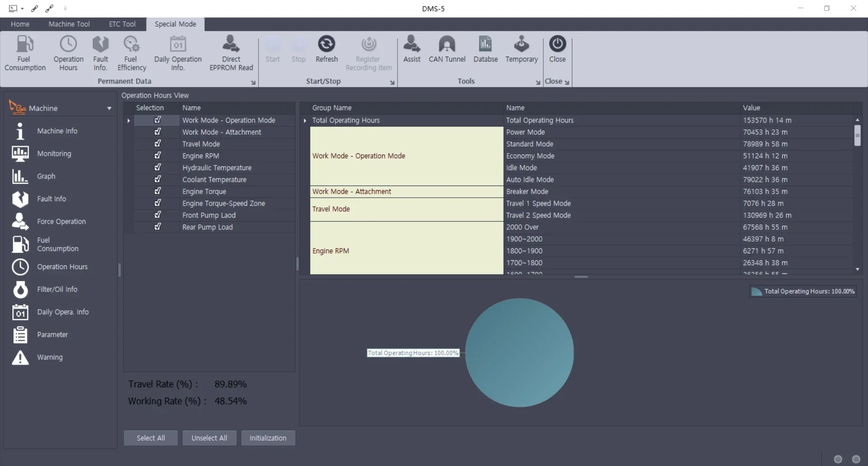Screen dimensions: 868x466
Task: Click the Direct EPPROM Read icon
Action: click(x=231, y=44)
